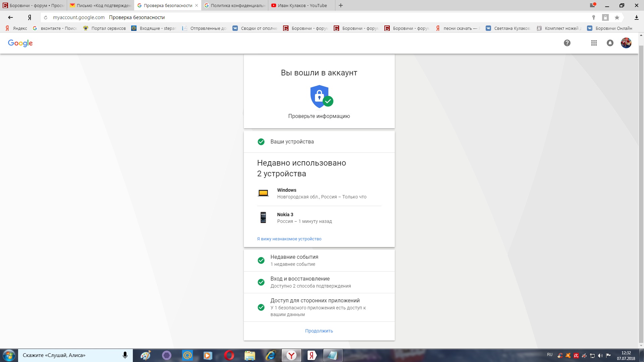Expand the Вход и восстановление section

tap(319, 282)
